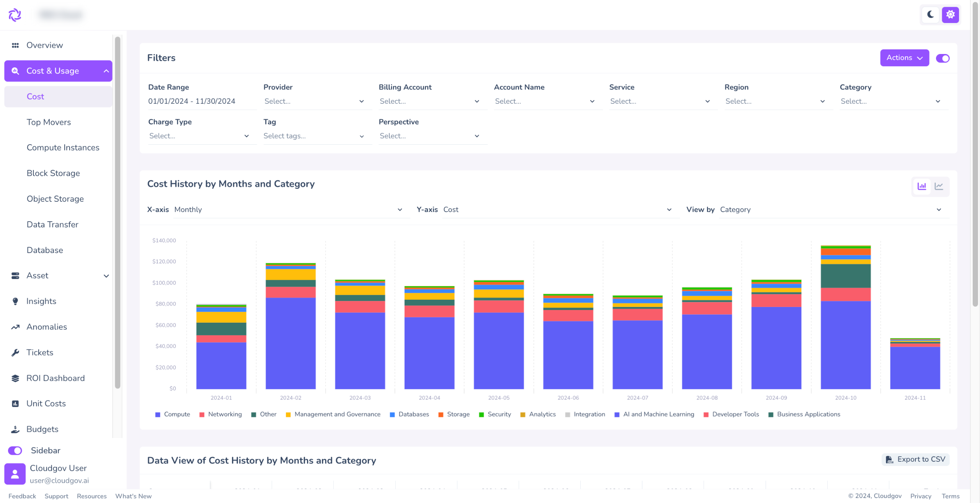This screenshot has height=503, width=980.
Task: Switch to line chart view icon
Action: click(939, 186)
